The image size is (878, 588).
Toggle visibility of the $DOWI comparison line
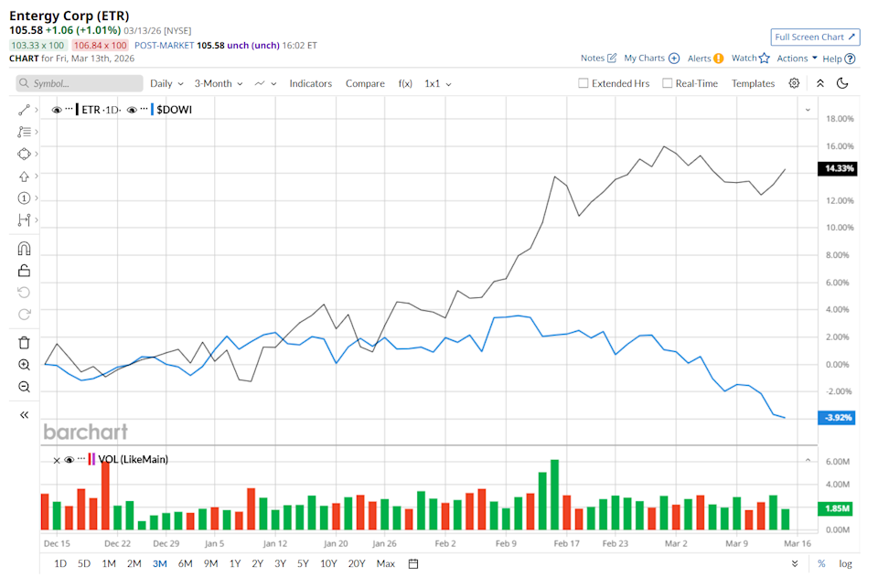tap(132, 110)
